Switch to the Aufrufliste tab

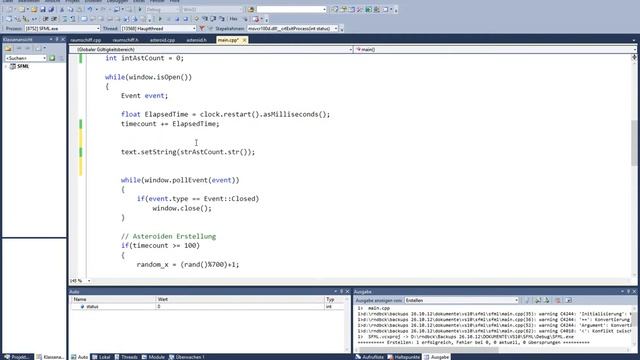click(370, 357)
